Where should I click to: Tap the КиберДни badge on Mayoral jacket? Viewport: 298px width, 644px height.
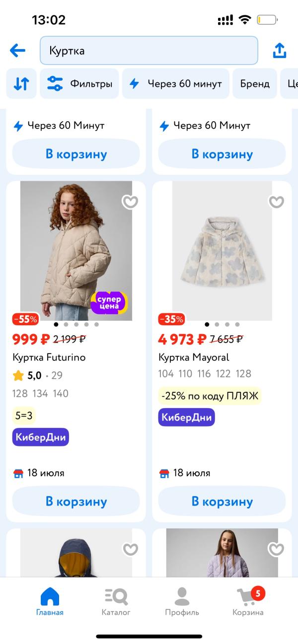click(x=186, y=418)
